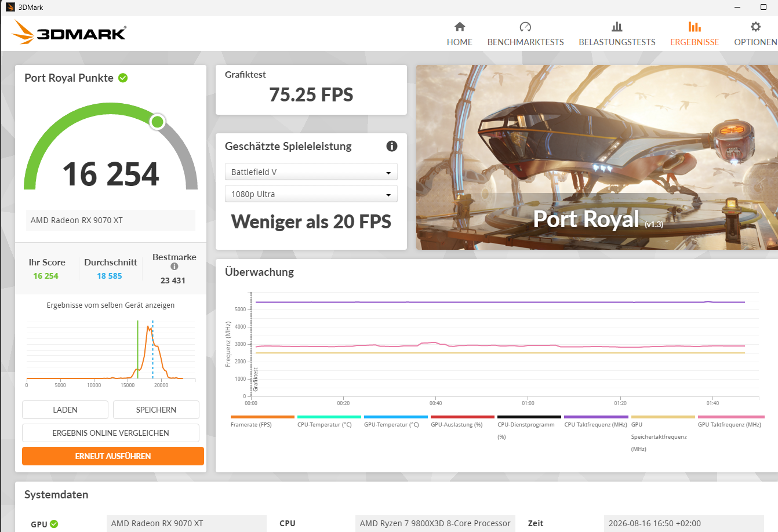Toggle the GPU-Temperatur (°C) legend entry
This screenshot has width=778, height=532.
pyautogui.click(x=396, y=422)
